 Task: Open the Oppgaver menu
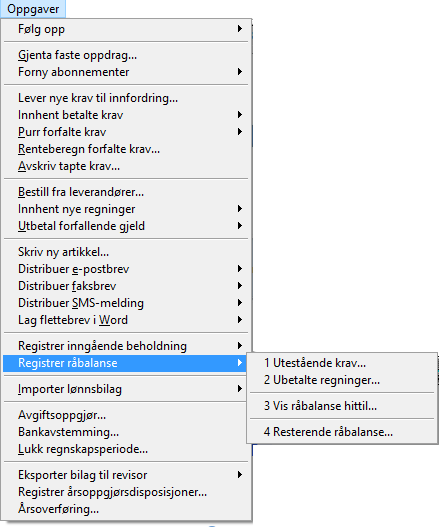33,9
